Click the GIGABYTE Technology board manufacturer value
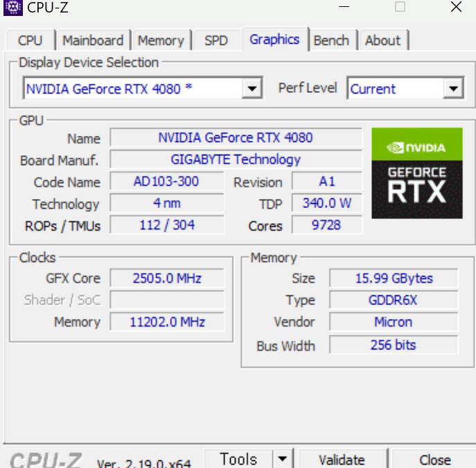 coord(236,159)
